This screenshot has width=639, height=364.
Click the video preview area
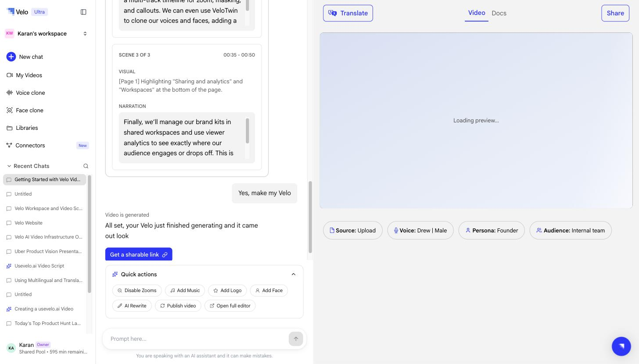tap(476, 120)
